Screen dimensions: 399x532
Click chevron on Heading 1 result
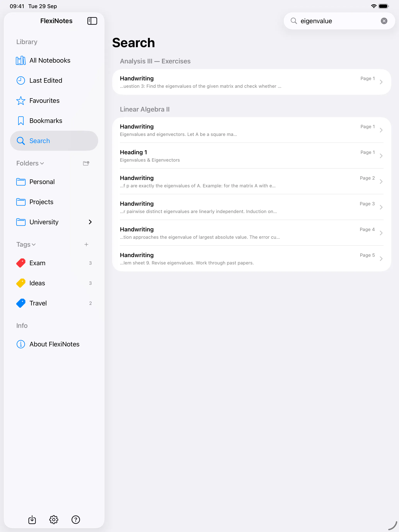(381, 156)
